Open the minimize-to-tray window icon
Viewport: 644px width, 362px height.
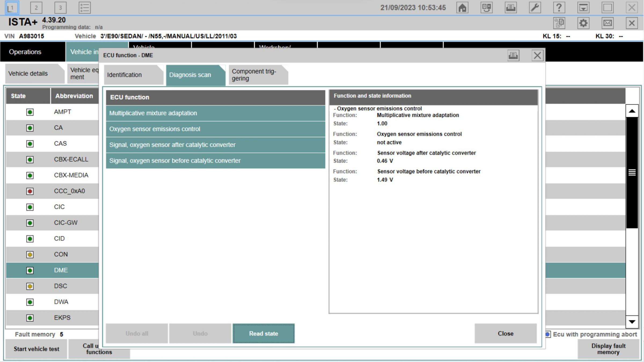point(583,8)
